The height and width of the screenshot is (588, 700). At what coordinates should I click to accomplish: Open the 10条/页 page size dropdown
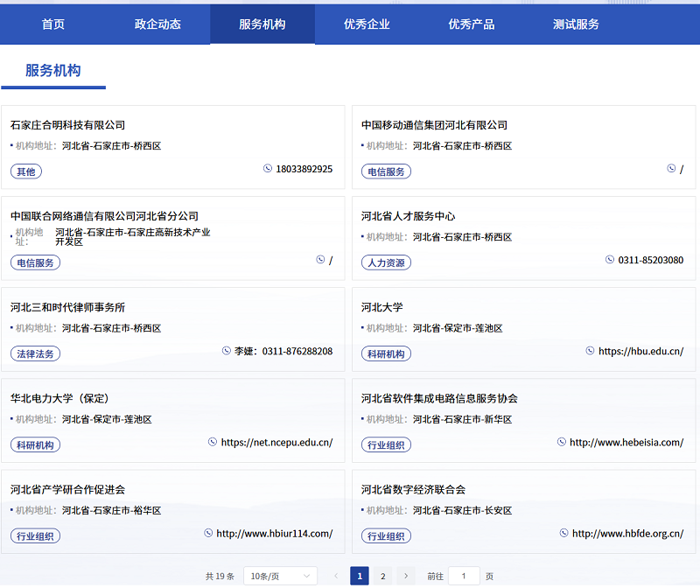coord(279,574)
